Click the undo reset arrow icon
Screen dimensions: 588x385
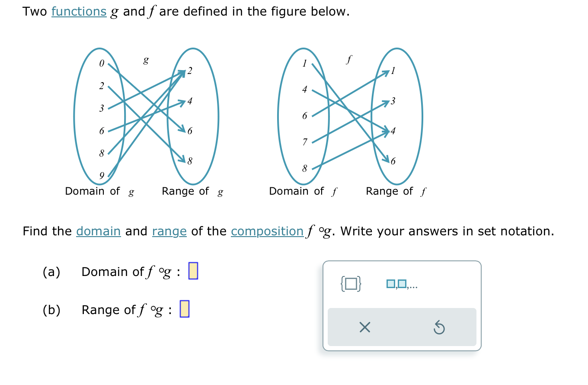point(439,327)
